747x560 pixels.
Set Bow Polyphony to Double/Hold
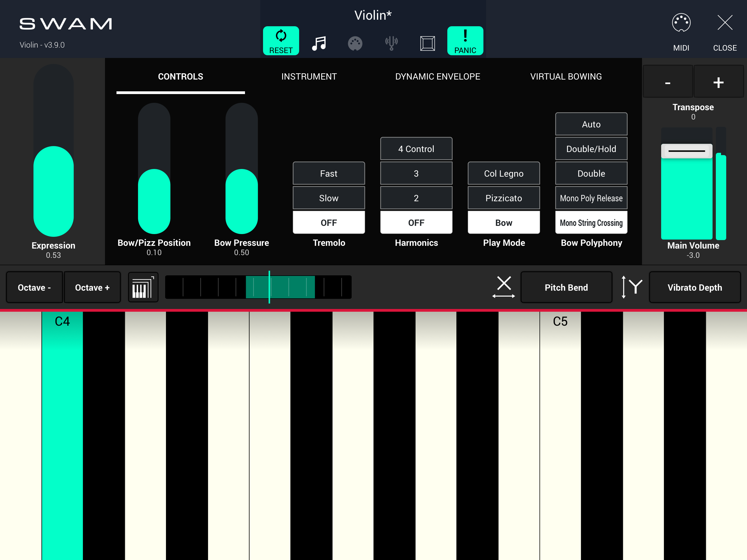coord(591,149)
